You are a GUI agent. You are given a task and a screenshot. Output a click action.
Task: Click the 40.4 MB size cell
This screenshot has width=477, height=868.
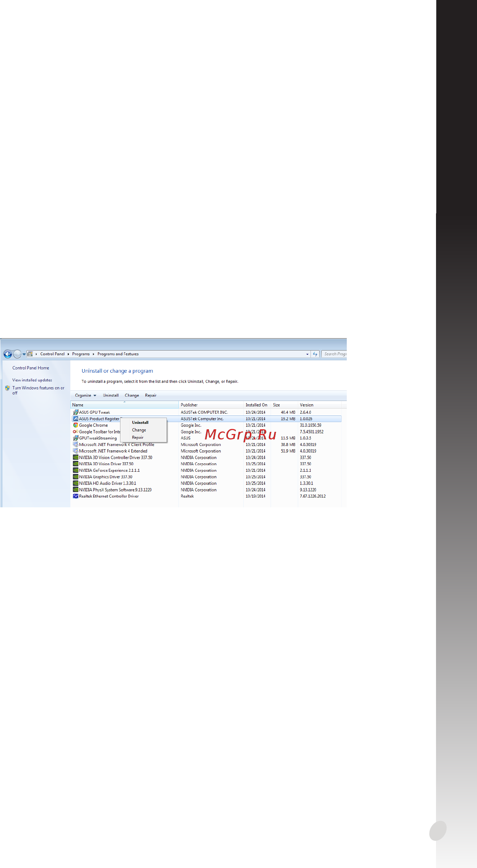(x=288, y=412)
